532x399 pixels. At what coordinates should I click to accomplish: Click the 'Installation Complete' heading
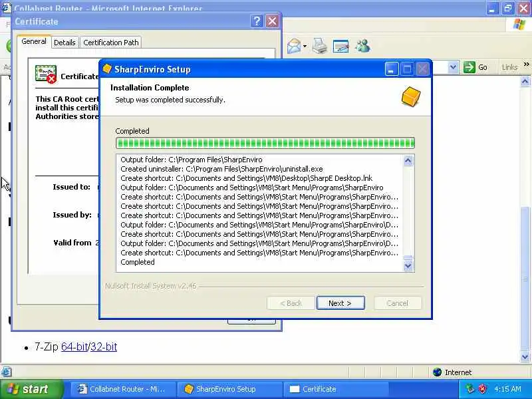point(150,88)
